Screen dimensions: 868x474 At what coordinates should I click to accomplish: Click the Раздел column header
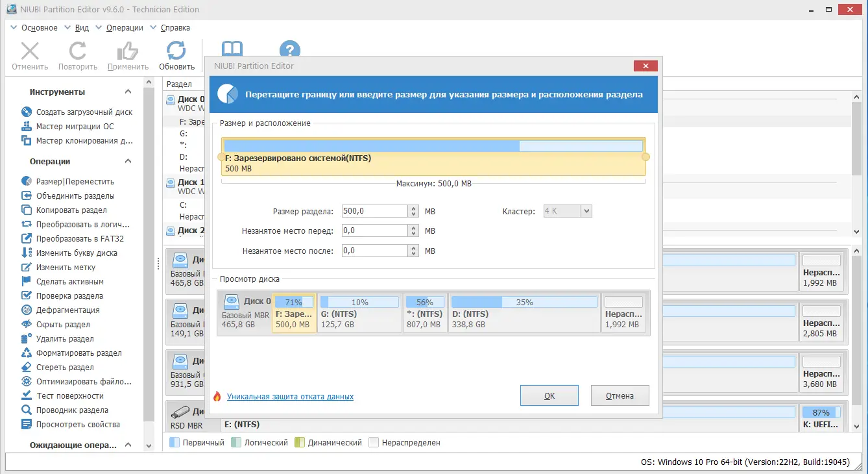tap(179, 84)
